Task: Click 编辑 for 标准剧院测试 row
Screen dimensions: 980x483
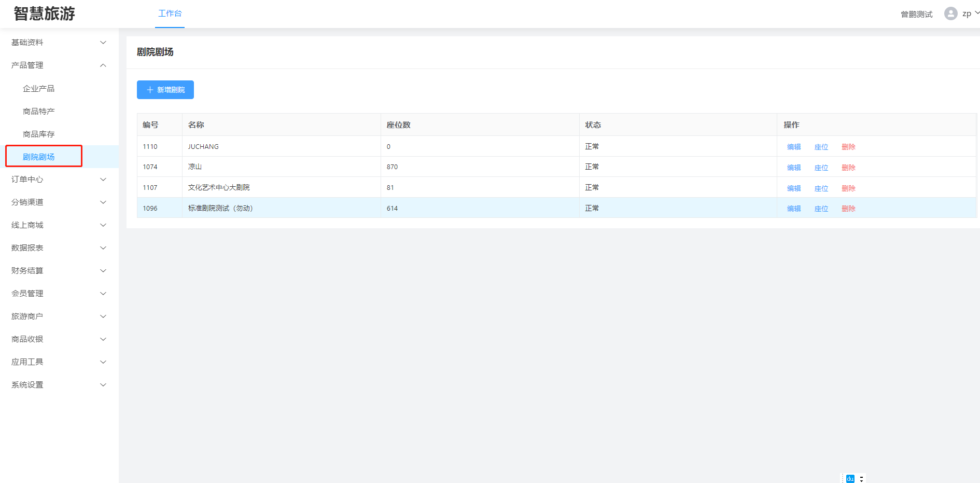Action: click(793, 209)
